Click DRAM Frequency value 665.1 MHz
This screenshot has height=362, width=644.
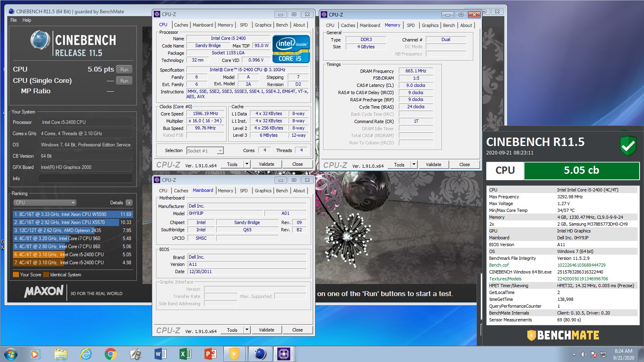click(416, 71)
